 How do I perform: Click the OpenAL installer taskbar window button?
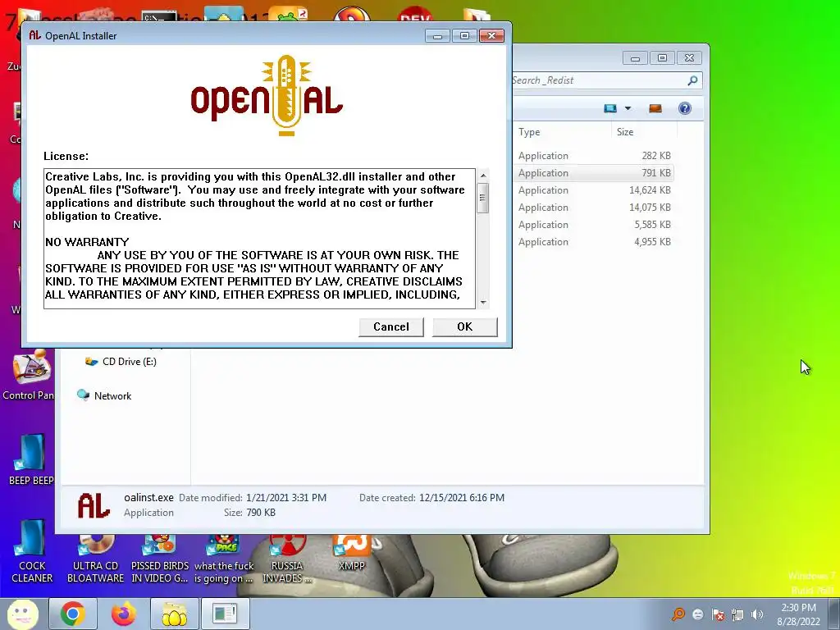coord(225,614)
